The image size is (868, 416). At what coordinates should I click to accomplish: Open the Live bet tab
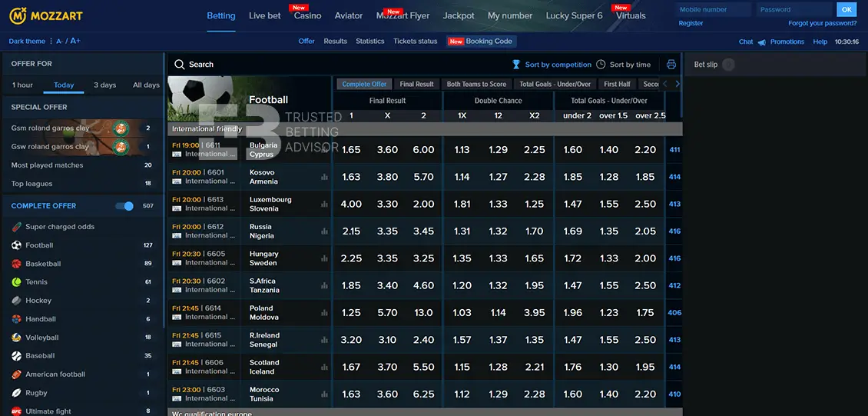click(x=264, y=15)
